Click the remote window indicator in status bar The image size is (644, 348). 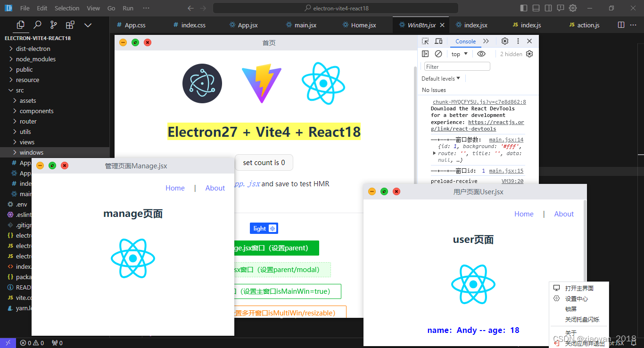point(8,343)
